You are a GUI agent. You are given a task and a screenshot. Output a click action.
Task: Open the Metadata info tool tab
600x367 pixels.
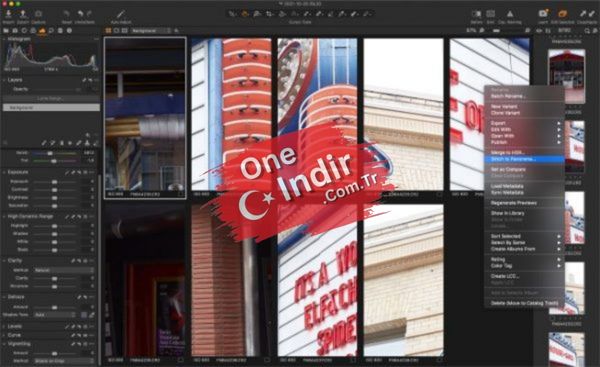69,31
